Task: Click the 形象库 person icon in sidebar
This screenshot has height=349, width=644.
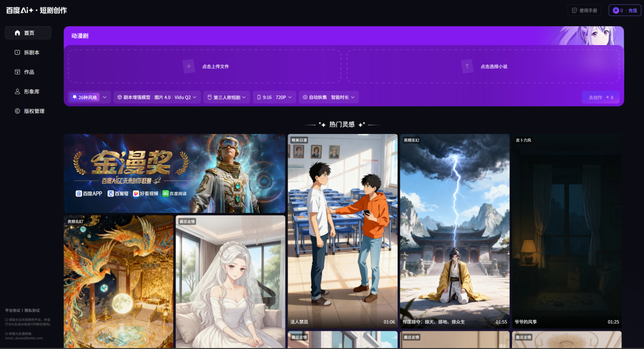Action: [x=18, y=92]
